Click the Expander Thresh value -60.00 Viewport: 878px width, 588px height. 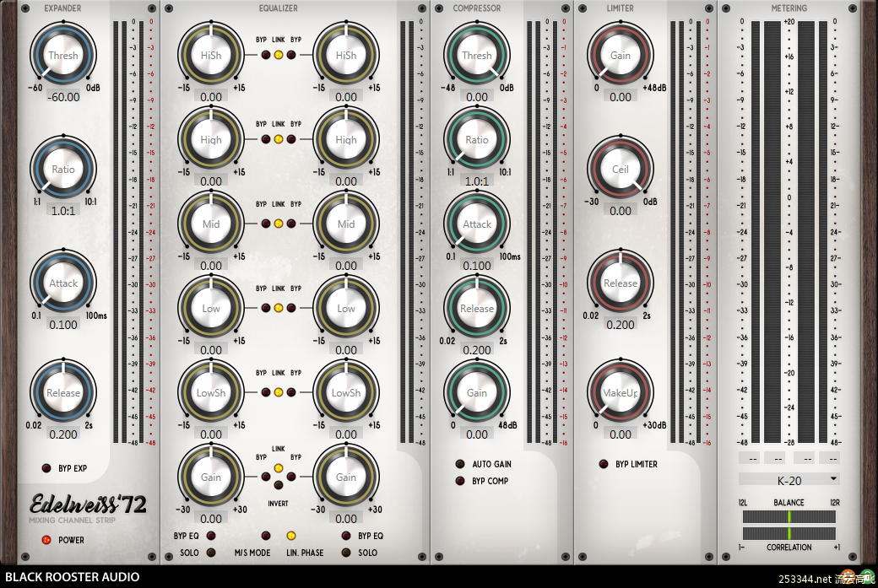pos(63,97)
